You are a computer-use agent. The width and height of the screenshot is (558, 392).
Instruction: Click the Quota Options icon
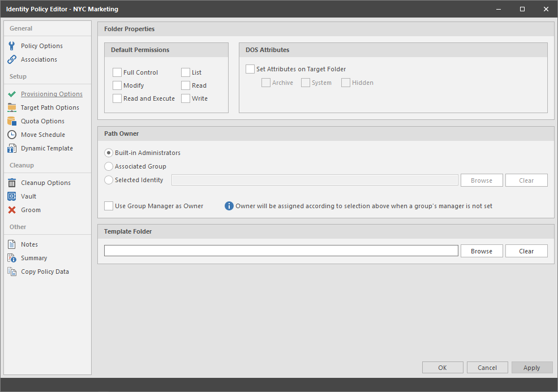[12, 121]
